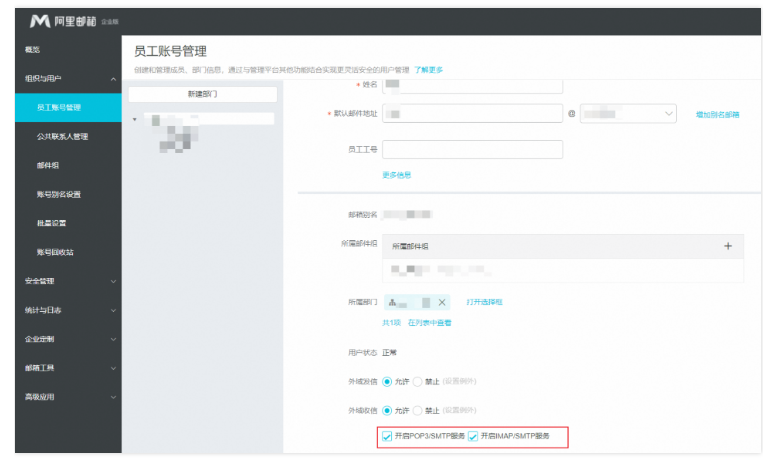Open 公共联系人管理 menu item
This screenshot has height=469, width=772.
pos(63,136)
